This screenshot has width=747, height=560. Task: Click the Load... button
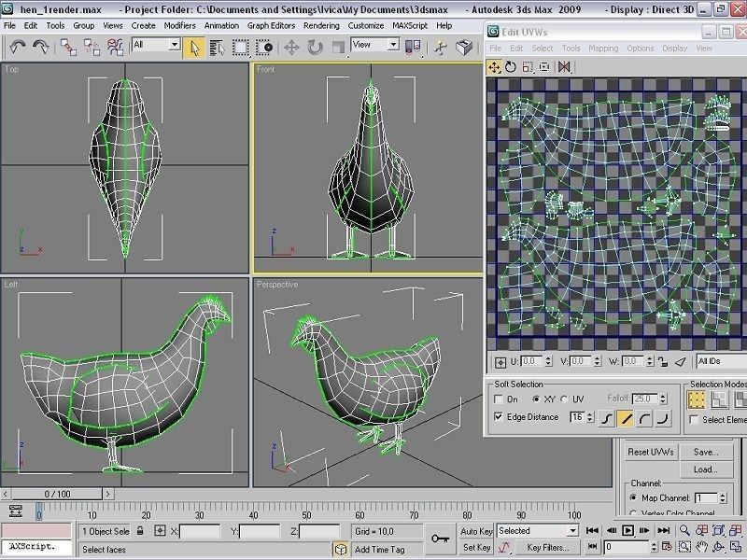click(706, 469)
